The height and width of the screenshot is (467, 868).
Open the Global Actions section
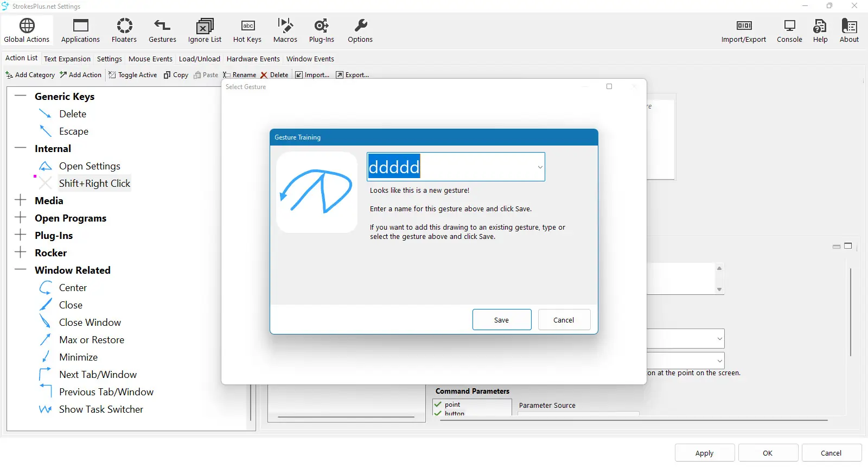click(x=27, y=30)
